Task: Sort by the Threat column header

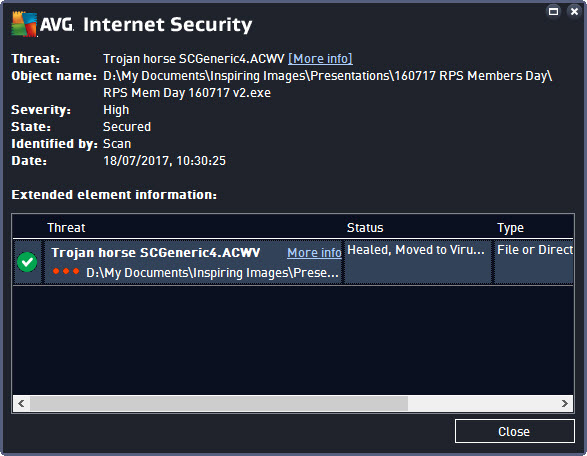Action: click(x=66, y=228)
